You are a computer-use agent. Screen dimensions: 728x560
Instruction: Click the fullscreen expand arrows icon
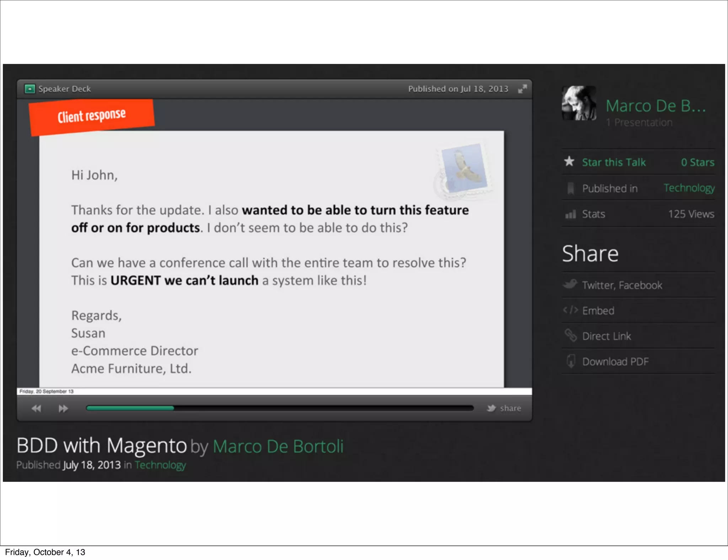522,89
